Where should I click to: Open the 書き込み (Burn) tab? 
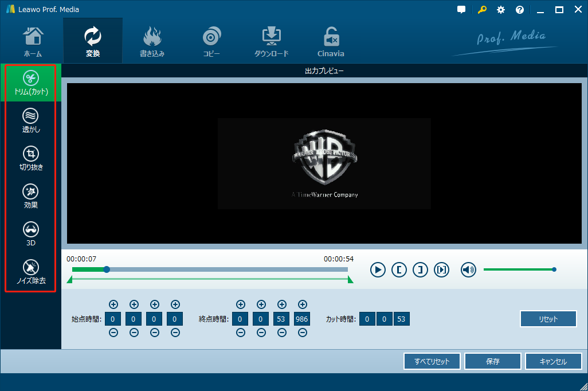[152, 41]
